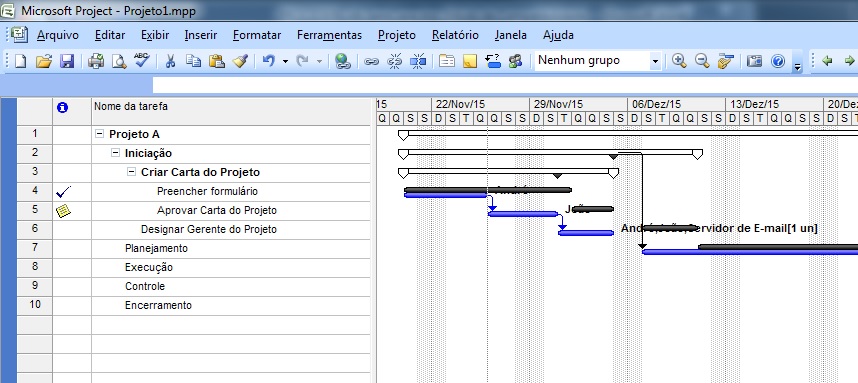Viewport: 858px width, 383px height.
Task: Activate the Format Painter brush
Action: [240, 61]
